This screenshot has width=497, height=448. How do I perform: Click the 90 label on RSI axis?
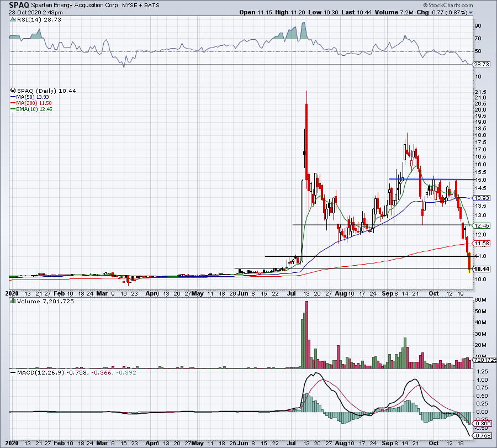[x=478, y=26]
